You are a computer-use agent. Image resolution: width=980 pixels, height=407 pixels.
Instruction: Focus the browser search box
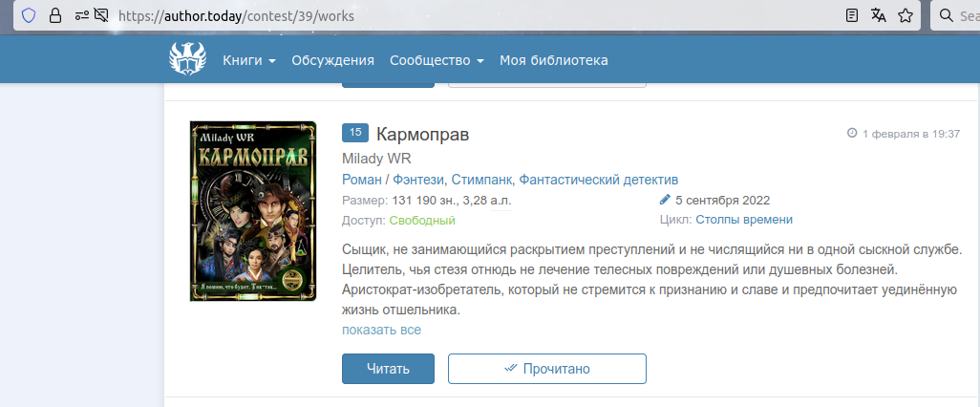(956, 15)
